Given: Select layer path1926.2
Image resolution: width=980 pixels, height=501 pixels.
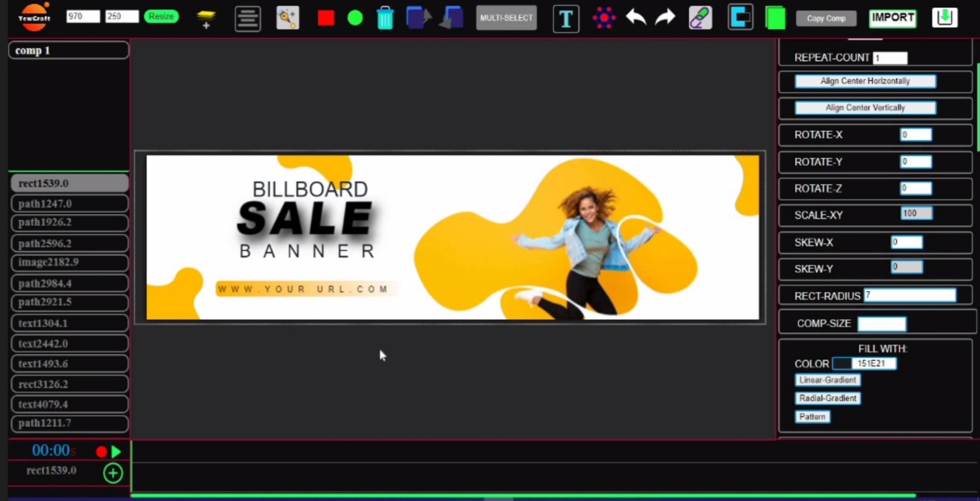Looking at the screenshot, I should click(x=69, y=222).
